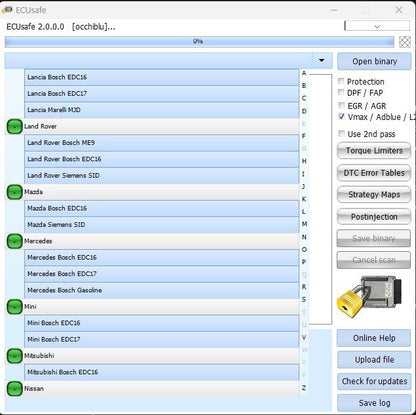Jump to letter J in index
The width and height of the screenshot is (416, 415).
pos(304,186)
